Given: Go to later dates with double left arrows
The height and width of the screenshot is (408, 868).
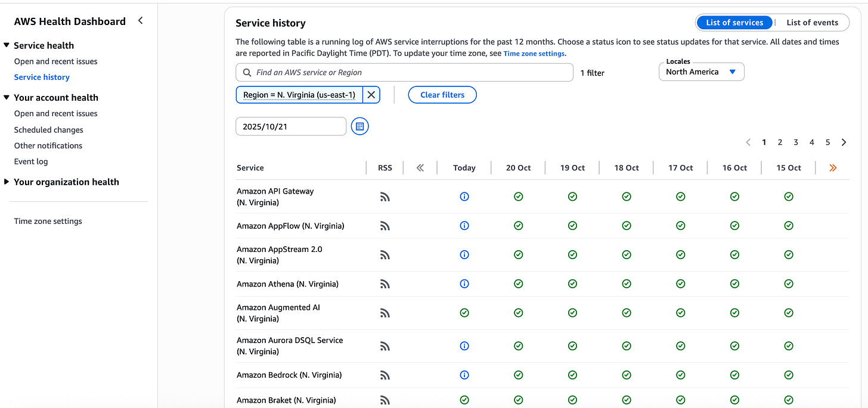Looking at the screenshot, I should pos(420,168).
